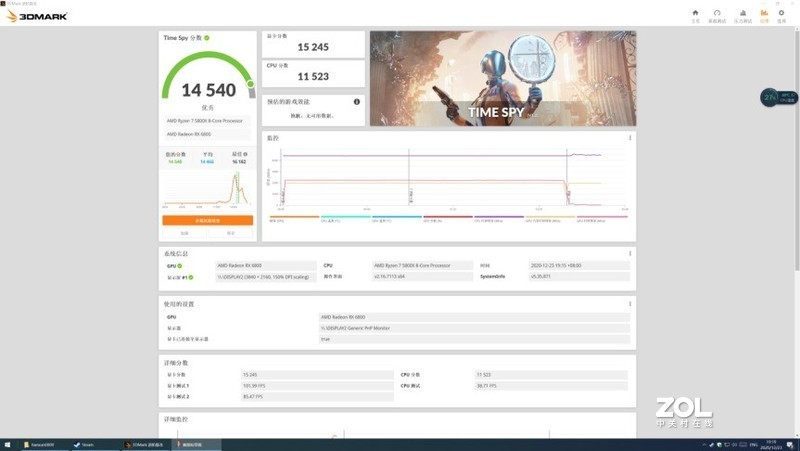Click the purple CPU clock legend swatch
The image size is (800, 451).
click(x=499, y=217)
